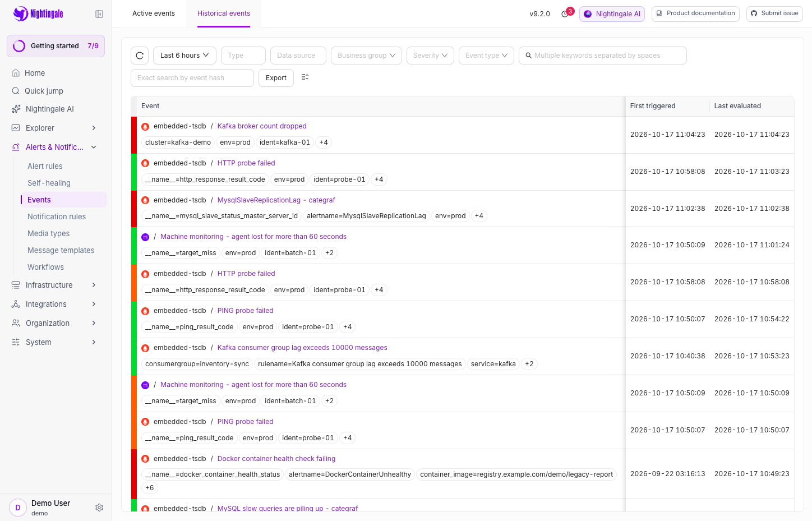Open Alert rules in the sidebar

click(45, 166)
